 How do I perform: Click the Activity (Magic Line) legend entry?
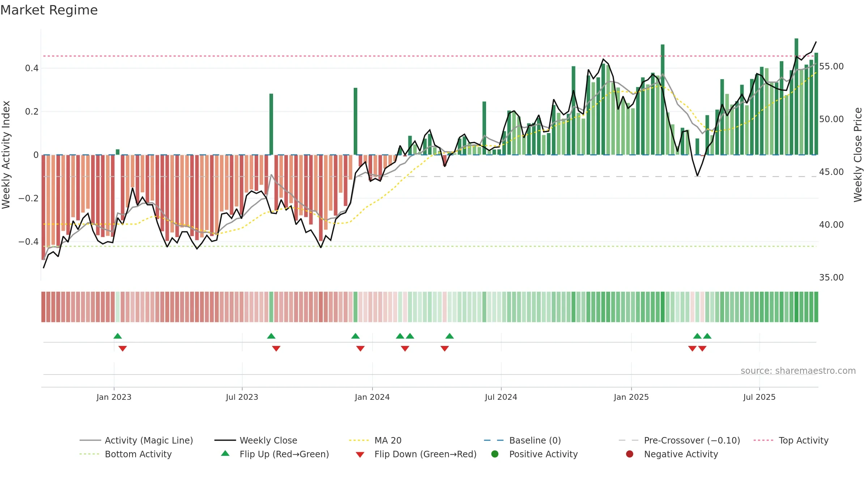point(136,440)
